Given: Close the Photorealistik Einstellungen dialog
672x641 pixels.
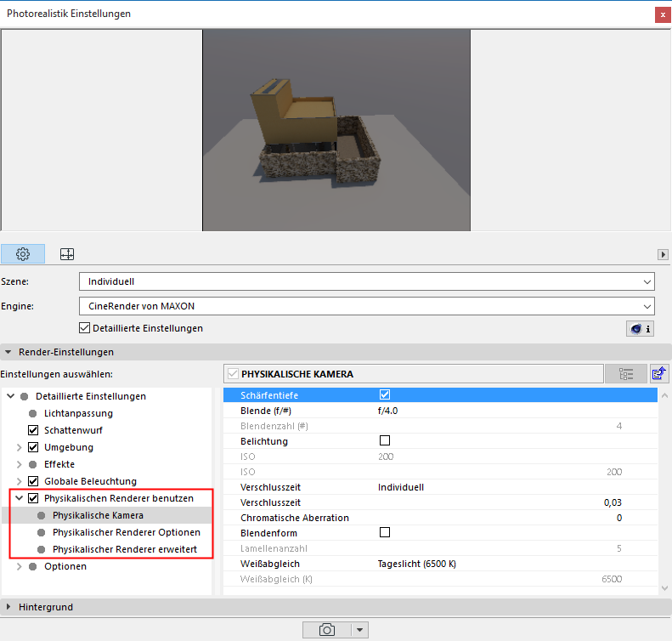Looking at the screenshot, I should click(663, 14).
